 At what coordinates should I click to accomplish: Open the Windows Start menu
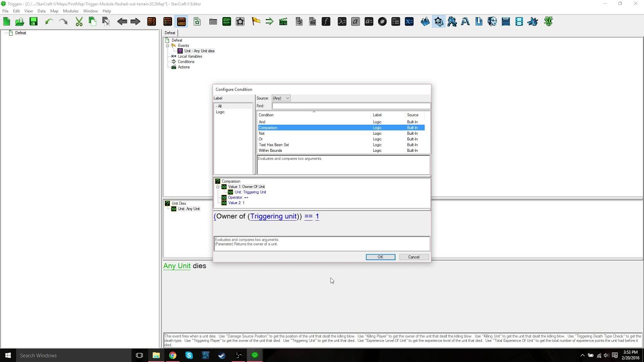click(8, 355)
